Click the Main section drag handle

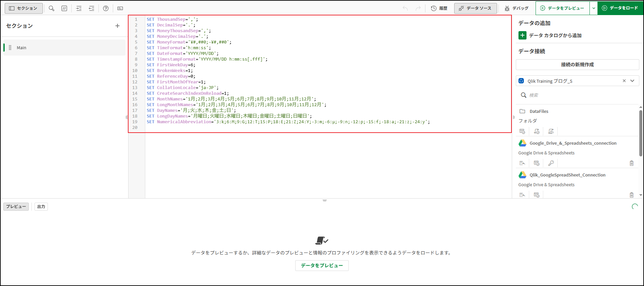coord(10,48)
